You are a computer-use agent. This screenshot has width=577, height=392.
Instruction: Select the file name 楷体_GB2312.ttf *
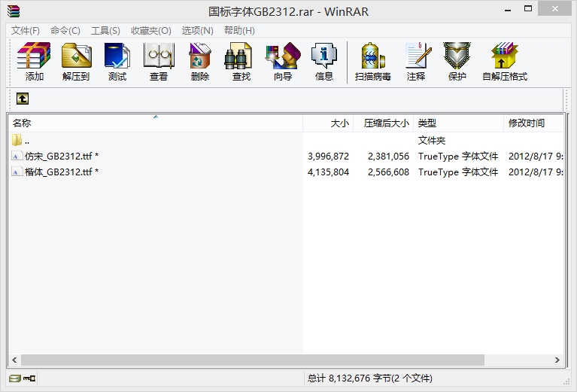(62, 172)
